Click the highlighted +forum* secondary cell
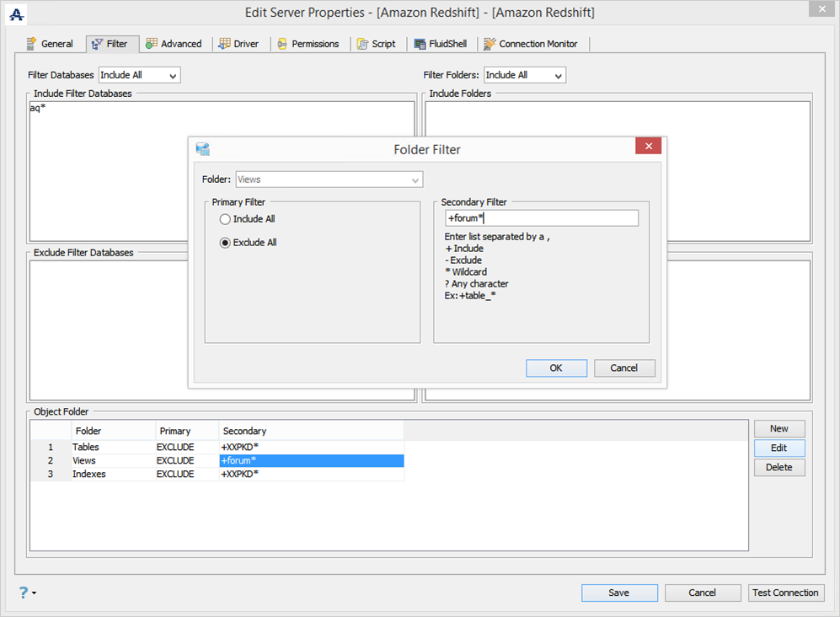The image size is (840, 617). pos(311,460)
